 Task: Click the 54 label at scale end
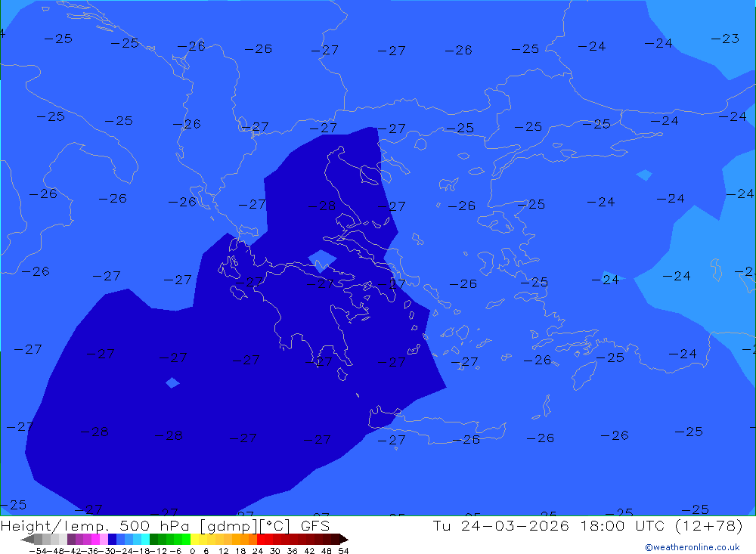343,551
